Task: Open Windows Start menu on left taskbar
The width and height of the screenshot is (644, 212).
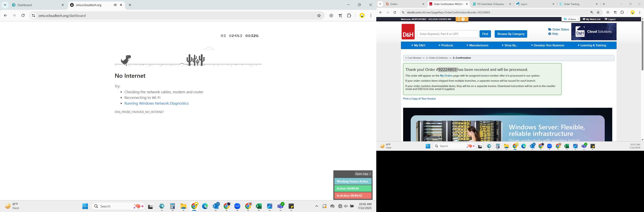Action: coord(85,206)
